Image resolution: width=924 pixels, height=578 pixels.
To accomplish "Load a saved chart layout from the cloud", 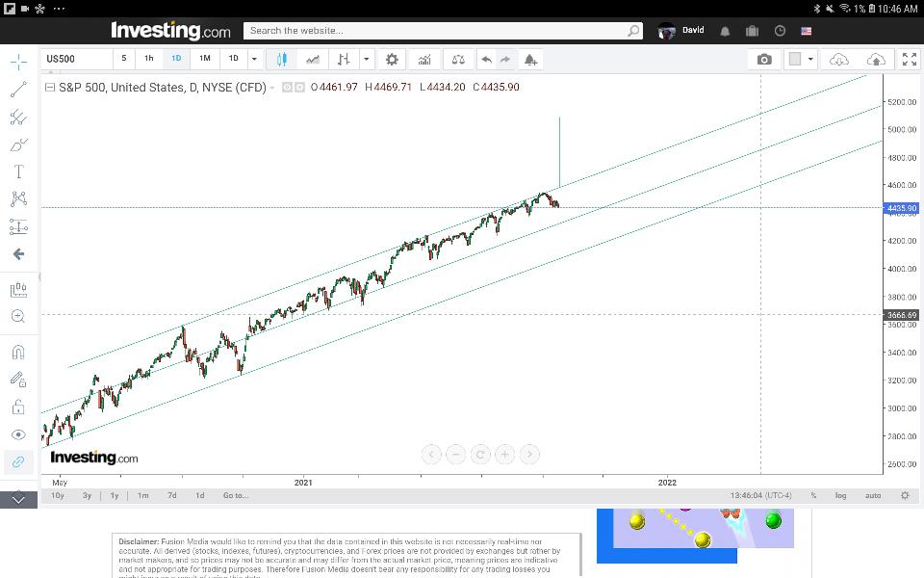I will click(838, 59).
